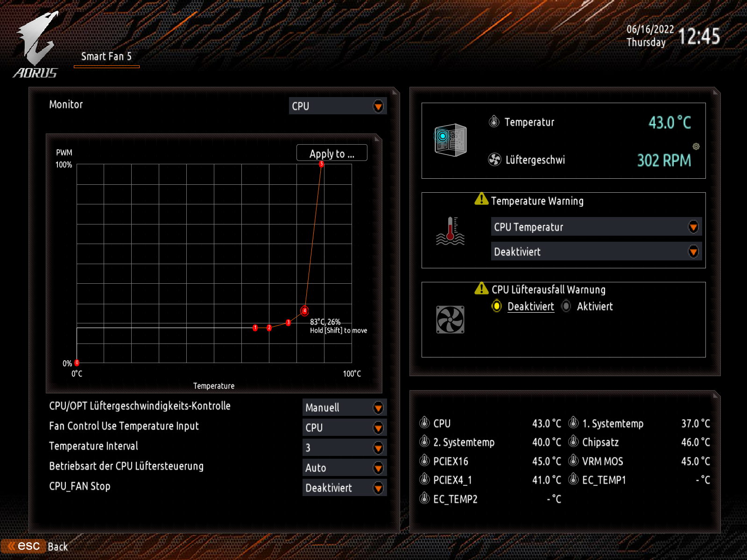
Task: Click the CPU/OPT Lüftergeschwindigkeits-Kontrolle label
Action: pyautogui.click(x=140, y=406)
